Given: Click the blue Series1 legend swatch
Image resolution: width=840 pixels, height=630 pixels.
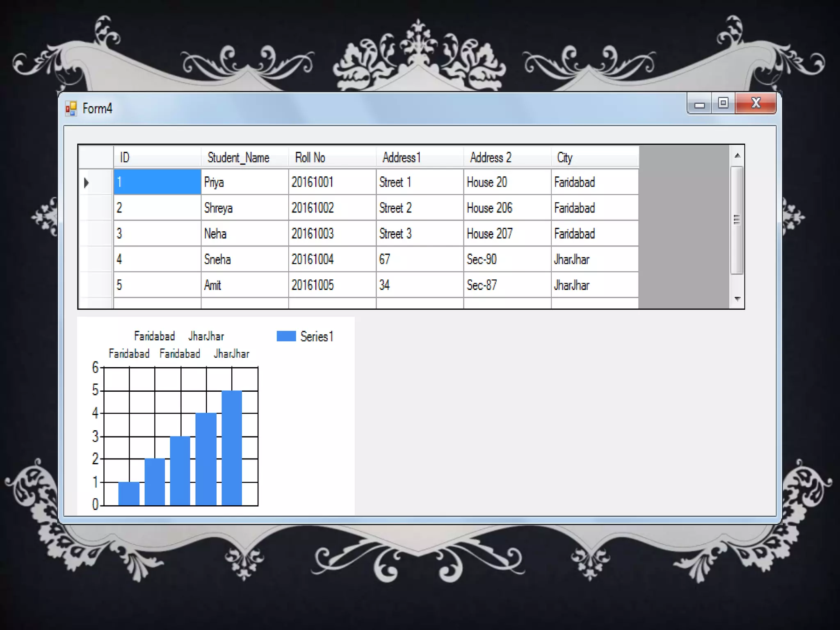Looking at the screenshot, I should coord(286,336).
